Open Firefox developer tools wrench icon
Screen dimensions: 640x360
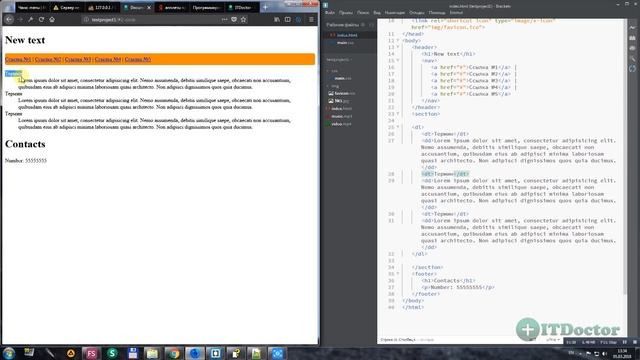point(31,19)
